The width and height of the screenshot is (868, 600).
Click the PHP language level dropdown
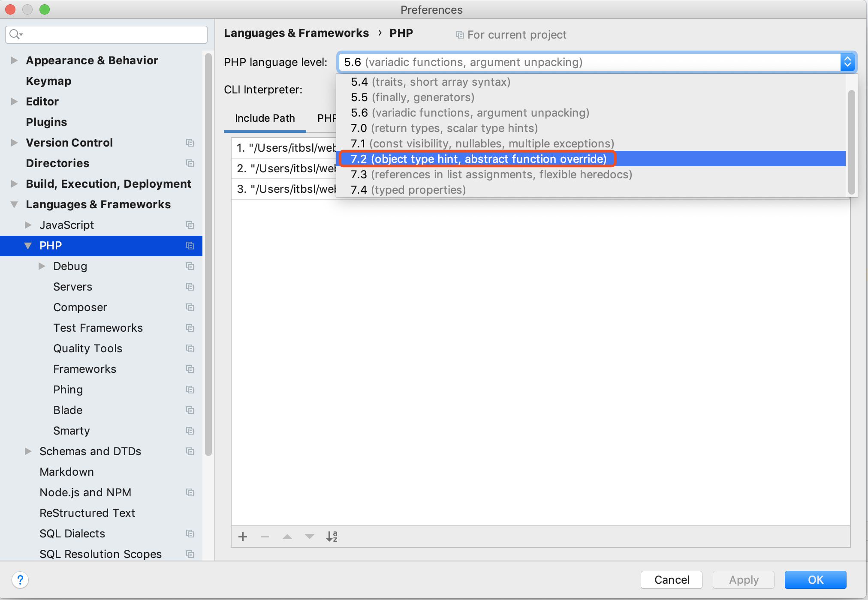594,62
